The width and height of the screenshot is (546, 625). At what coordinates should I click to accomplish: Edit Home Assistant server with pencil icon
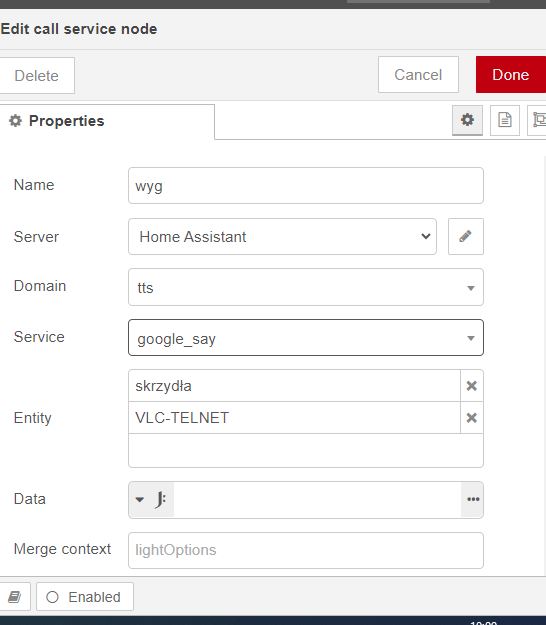[465, 236]
